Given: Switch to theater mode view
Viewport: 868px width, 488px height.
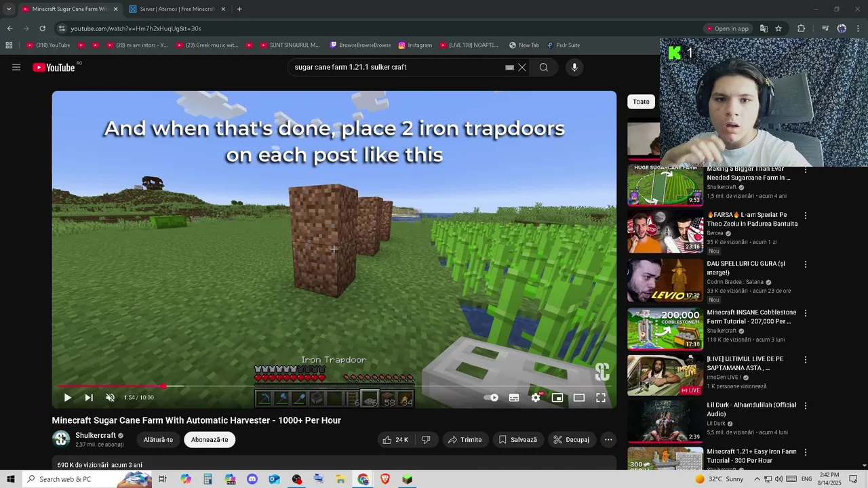Looking at the screenshot, I should 579,398.
